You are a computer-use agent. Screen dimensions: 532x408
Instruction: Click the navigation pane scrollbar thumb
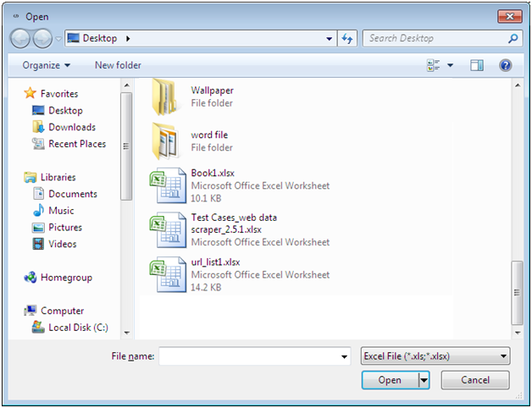click(x=126, y=146)
